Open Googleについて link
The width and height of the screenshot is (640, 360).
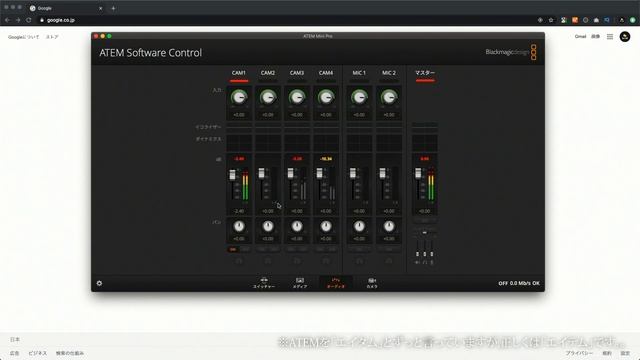[24, 37]
